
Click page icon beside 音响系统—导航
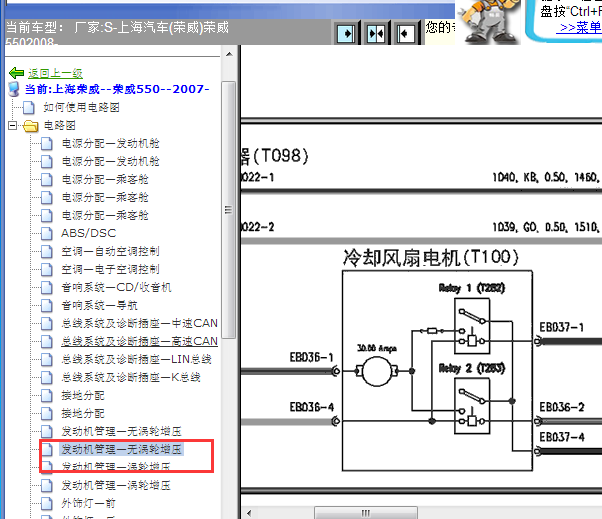(x=47, y=306)
